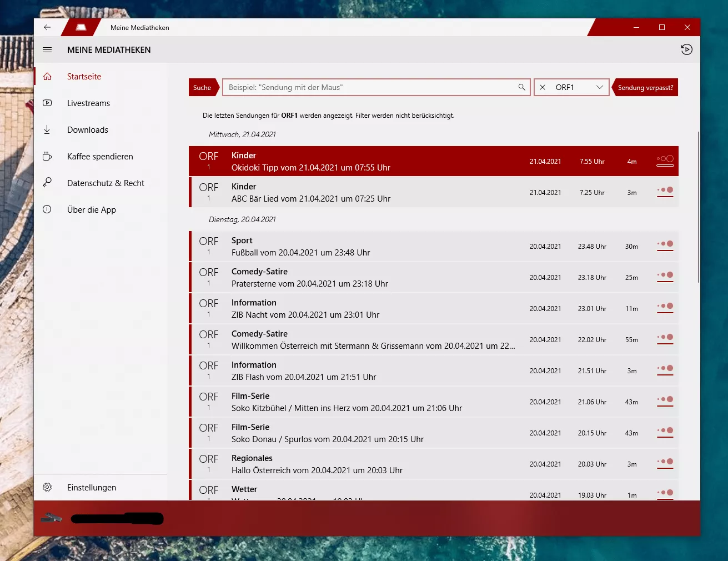Open options dots for ZIB Flash row
This screenshot has height=561, width=728.
(x=665, y=370)
